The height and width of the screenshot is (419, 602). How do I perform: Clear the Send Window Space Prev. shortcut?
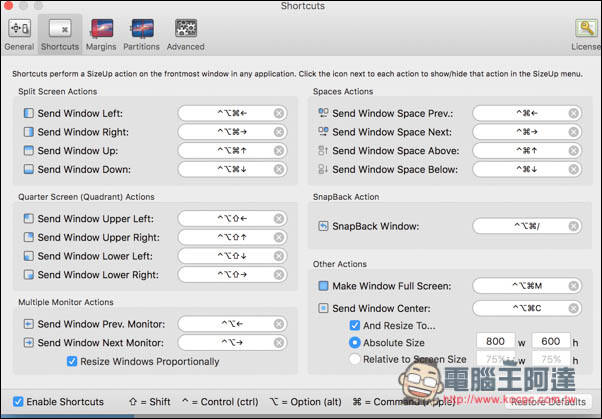pos(574,113)
